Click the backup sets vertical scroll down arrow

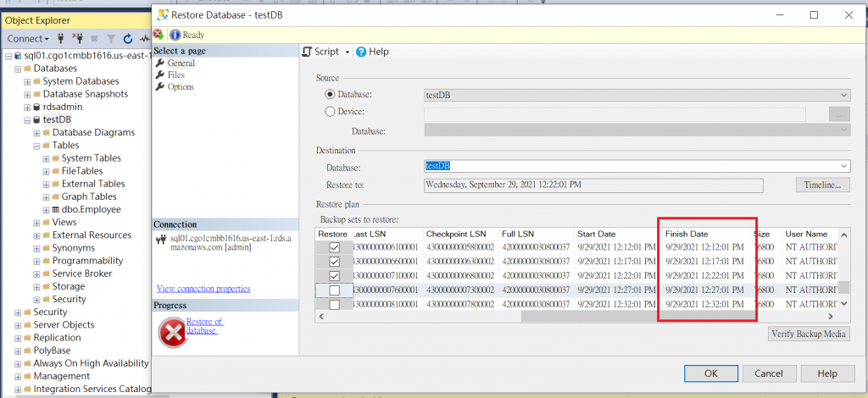point(843,303)
